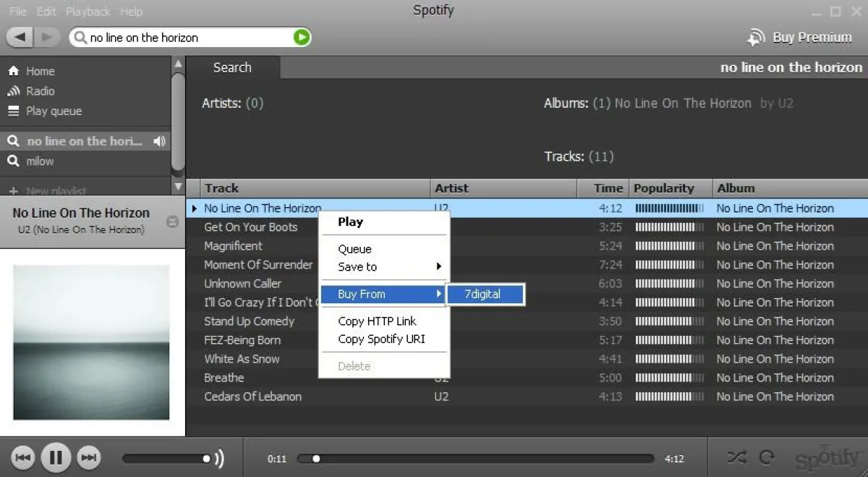Go forward with the right arrow button
Screen dimensions: 868x477
(46, 37)
